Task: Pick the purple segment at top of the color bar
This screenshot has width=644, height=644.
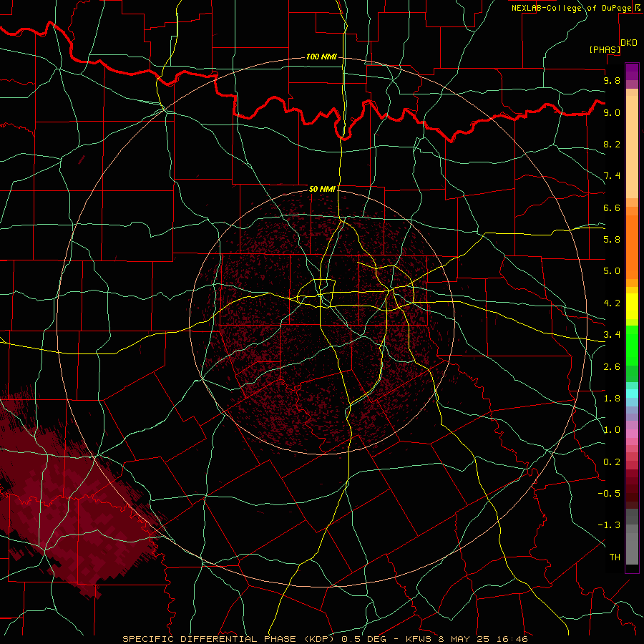Action: point(632,72)
